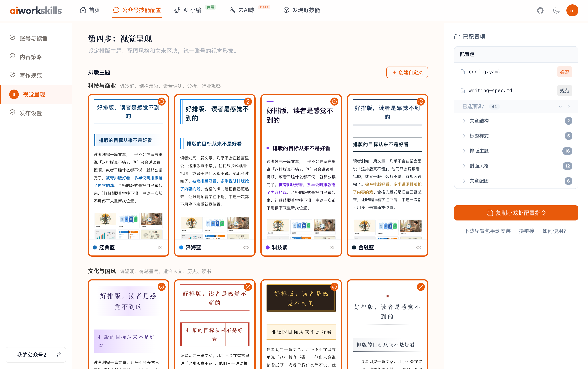Preview the 深海蓝 theme via eye icon

click(x=246, y=247)
